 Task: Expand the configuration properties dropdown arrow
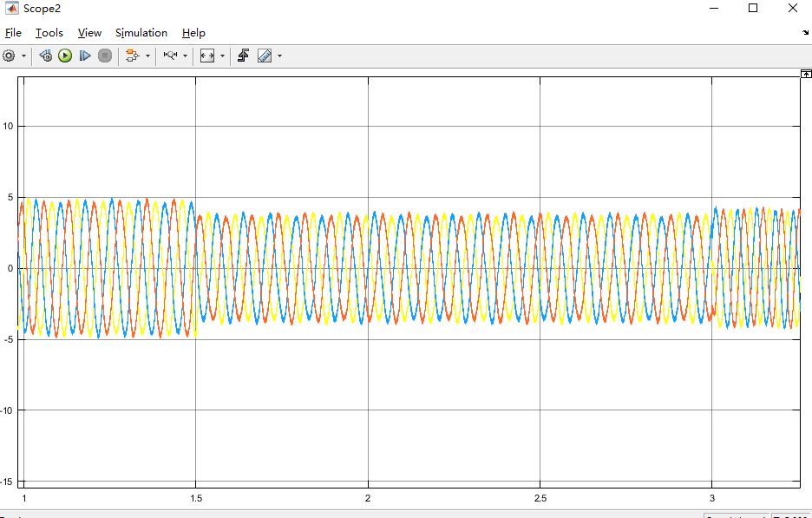[23, 56]
